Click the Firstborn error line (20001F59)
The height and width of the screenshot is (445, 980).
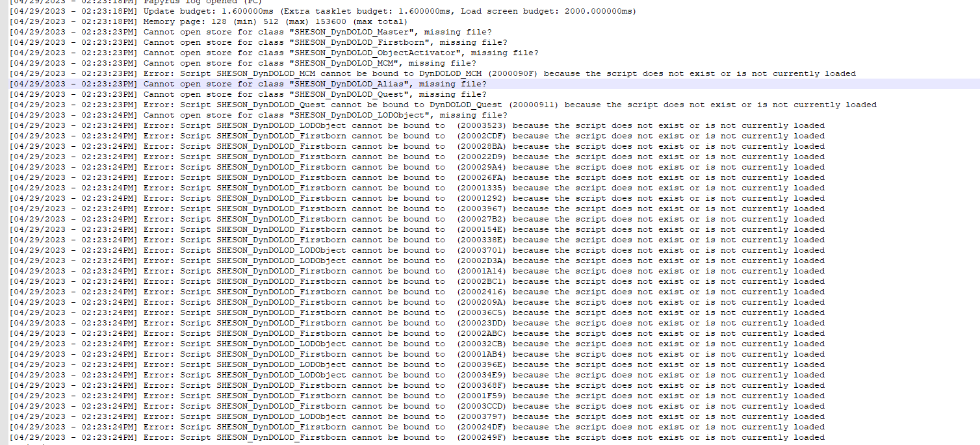tap(417, 396)
